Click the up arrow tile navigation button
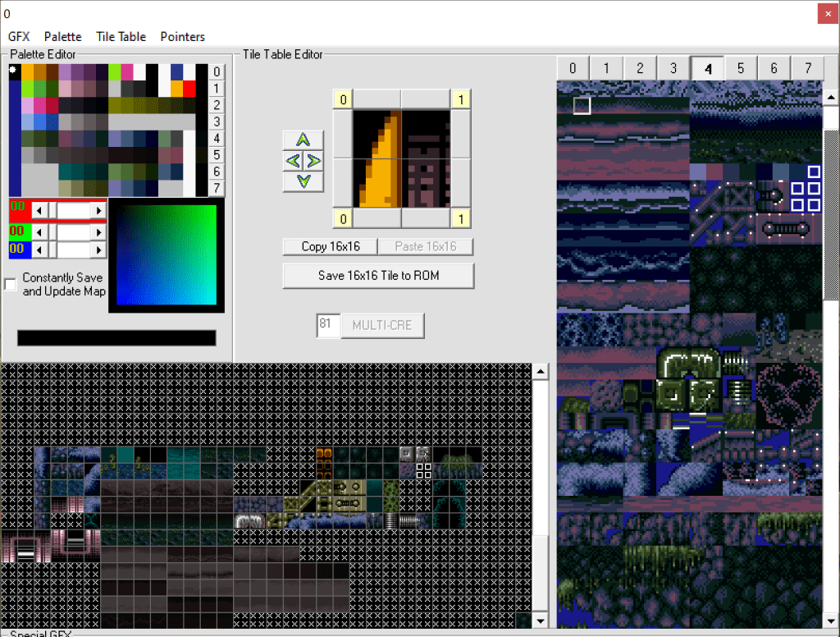 tap(304, 140)
